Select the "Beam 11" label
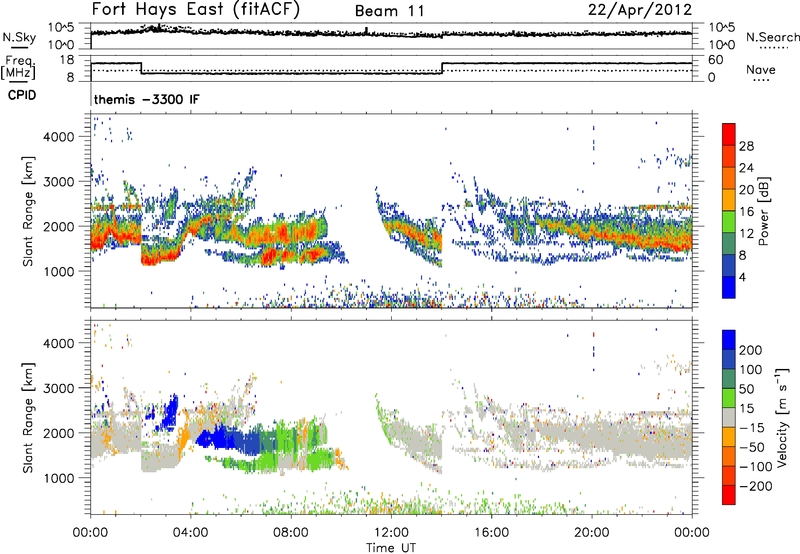This screenshot has height=554, width=800. (x=389, y=11)
